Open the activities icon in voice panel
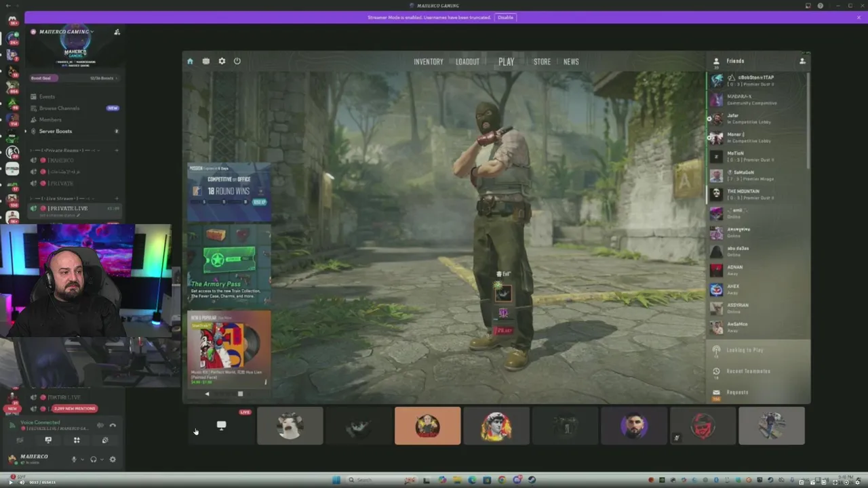This screenshot has height=488, width=868. click(x=77, y=441)
